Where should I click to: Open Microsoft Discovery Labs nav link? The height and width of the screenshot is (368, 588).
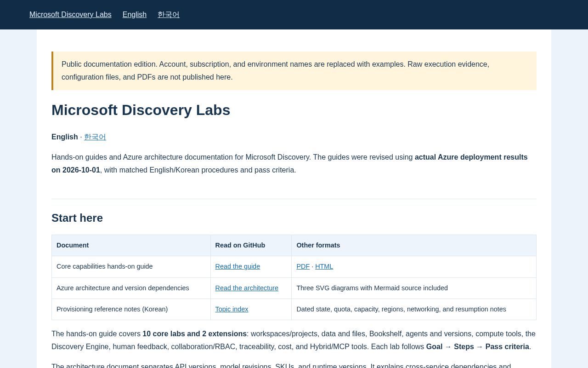(70, 15)
